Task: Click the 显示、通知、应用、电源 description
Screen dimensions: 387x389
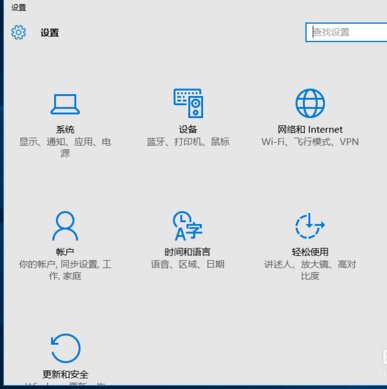Action: coord(65,147)
